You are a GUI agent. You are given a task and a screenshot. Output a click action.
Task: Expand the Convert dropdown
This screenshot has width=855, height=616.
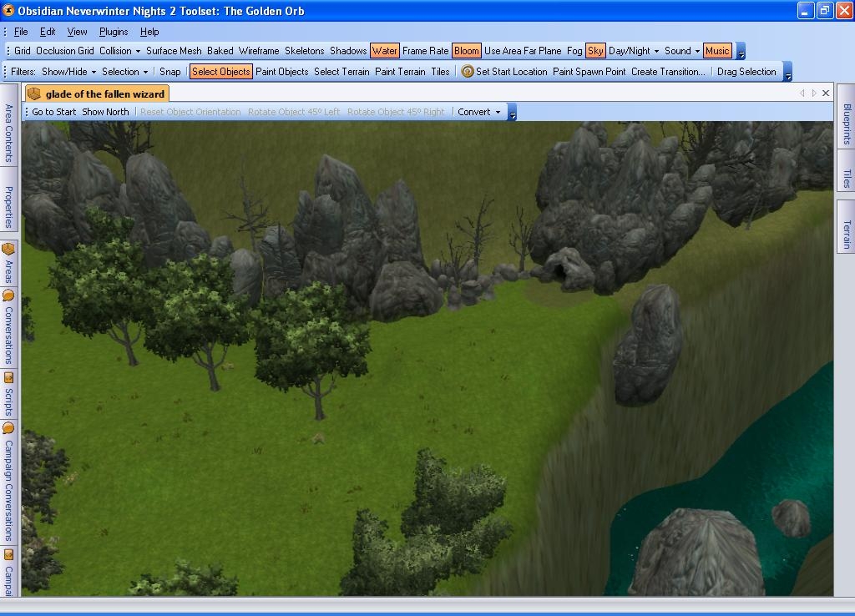[x=479, y=112]
